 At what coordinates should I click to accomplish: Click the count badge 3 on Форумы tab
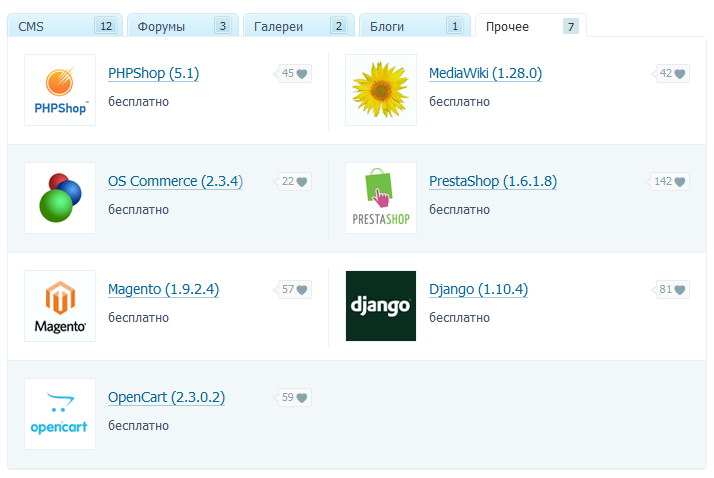pyautogui.click(x=223, y=26)
